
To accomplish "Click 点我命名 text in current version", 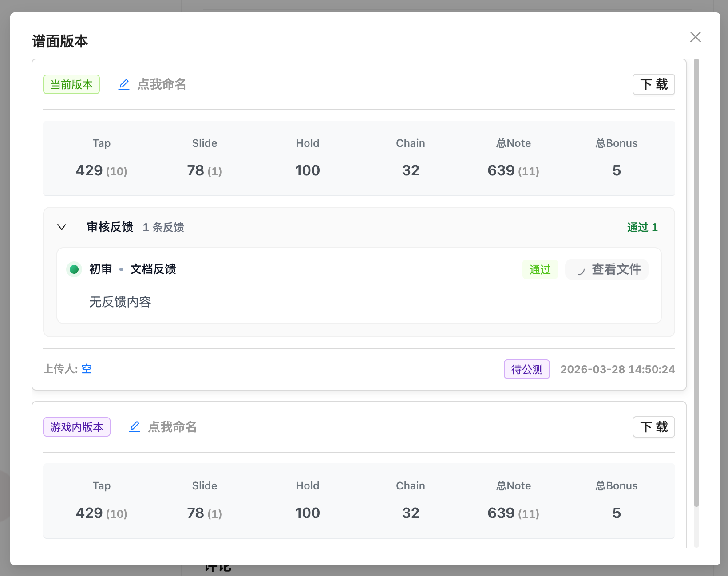I will point(162,84).
